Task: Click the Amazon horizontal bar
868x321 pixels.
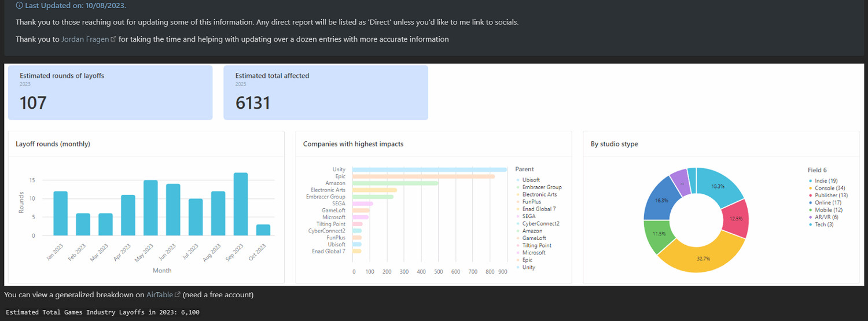Action: 395,183
